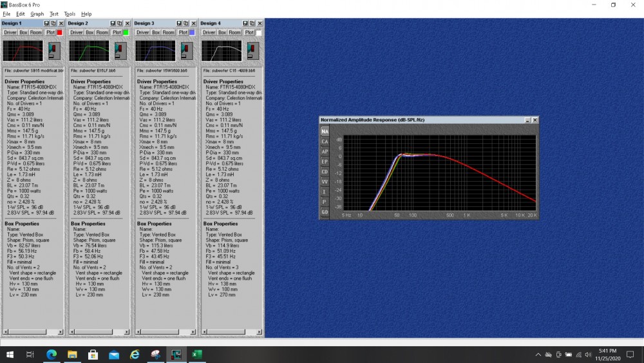The height and width of the screenshot is (363, 644).
Task: Toggle Plot button in Design 4
Action: [249, 32]
